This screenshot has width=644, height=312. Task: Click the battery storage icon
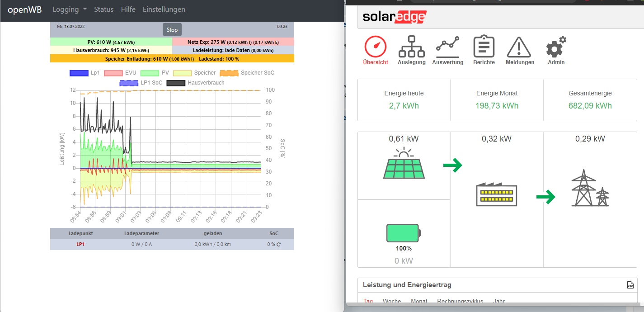[404, 233]
